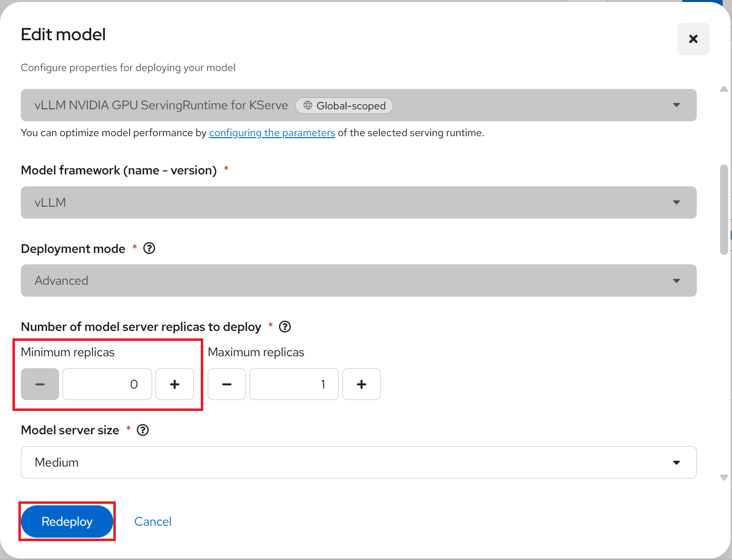Expand the Model framework vLLM dropdown
Image resolution: width=732 pixels, height=560 pixels.
pos(358,202)
